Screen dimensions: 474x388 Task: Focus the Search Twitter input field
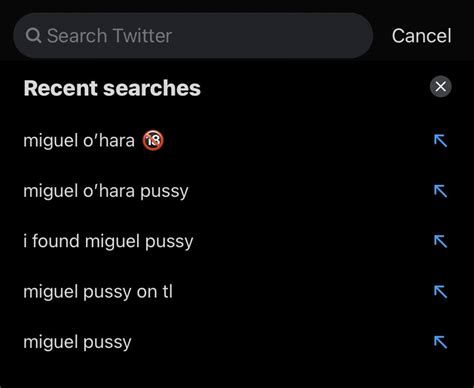pyautogui.click(x=193, y=36)
